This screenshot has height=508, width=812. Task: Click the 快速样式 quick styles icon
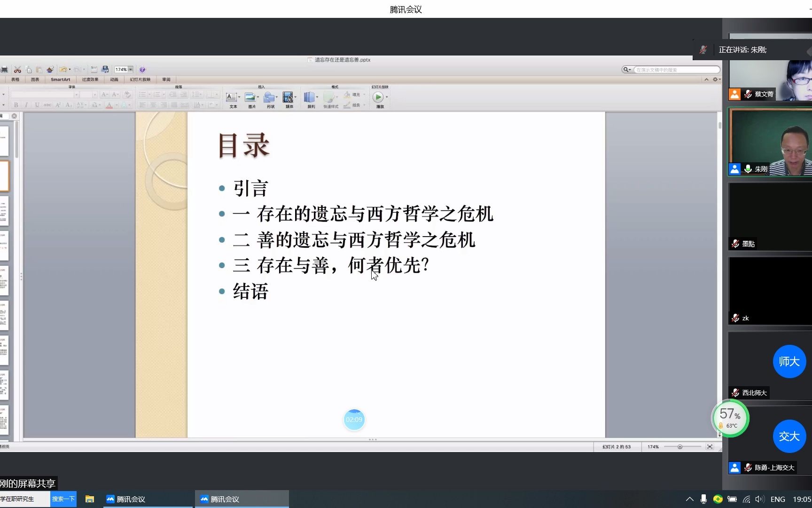click(x=329, y=97)
